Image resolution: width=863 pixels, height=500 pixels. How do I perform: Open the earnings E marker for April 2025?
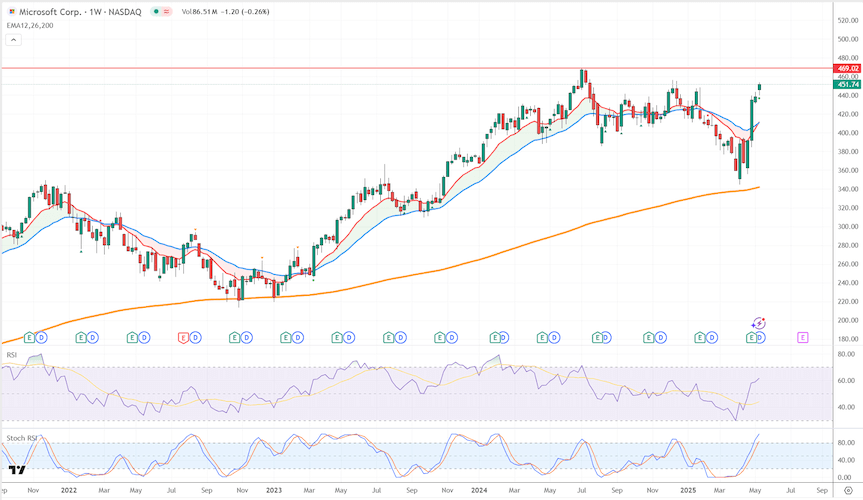[x=751, y=338]
